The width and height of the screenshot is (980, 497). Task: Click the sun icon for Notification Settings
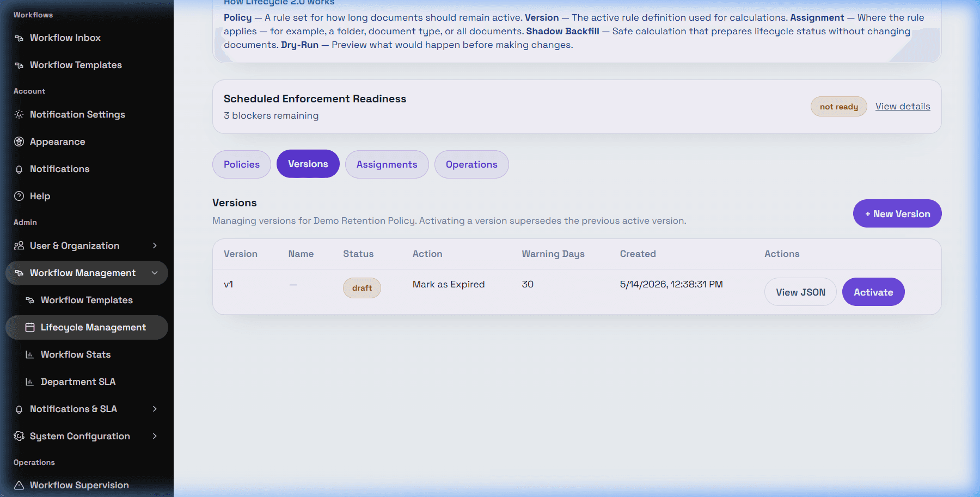click(x=19, y=114)
